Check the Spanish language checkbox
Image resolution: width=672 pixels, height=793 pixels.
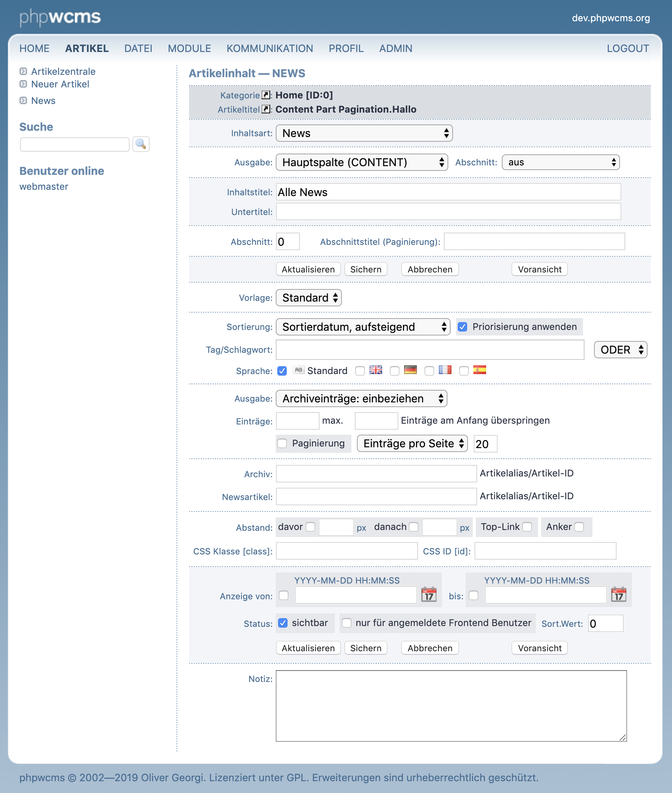point(464,371)
